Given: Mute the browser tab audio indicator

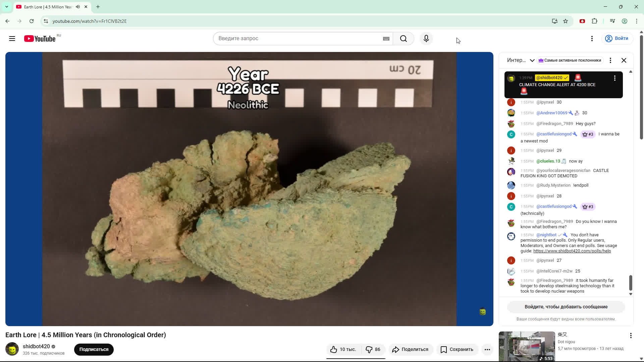Looking at the screenshot, I should coord(77,7).
